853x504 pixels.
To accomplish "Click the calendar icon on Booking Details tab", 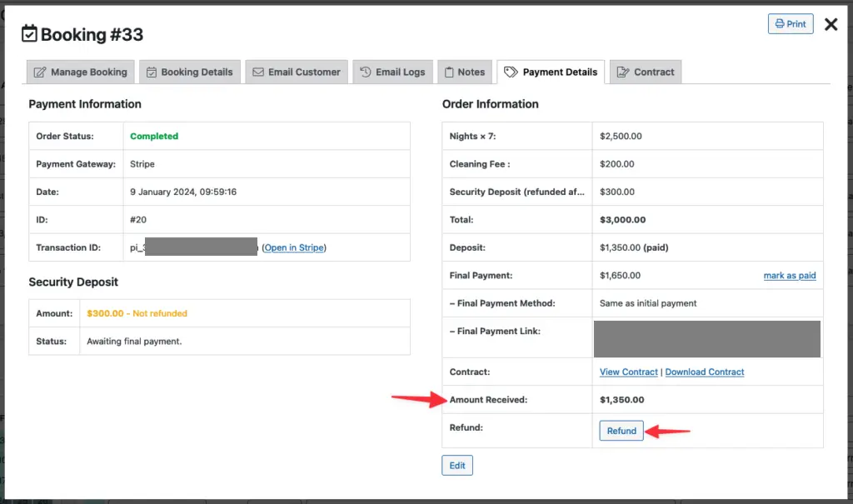I will click(x=152, y=72).
